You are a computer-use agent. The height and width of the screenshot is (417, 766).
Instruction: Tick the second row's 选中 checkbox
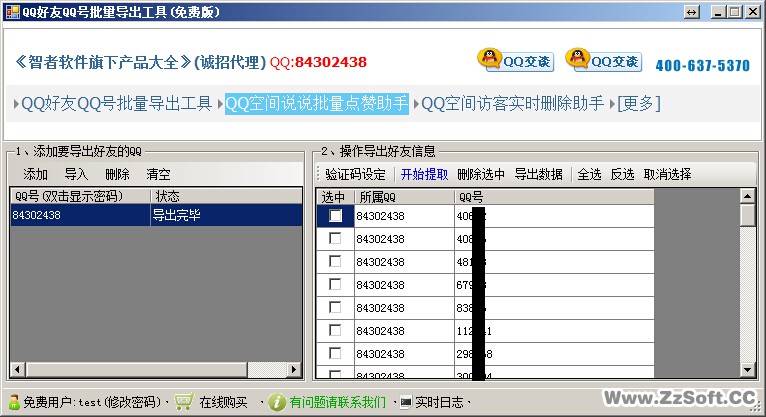(x=335, y=239)
